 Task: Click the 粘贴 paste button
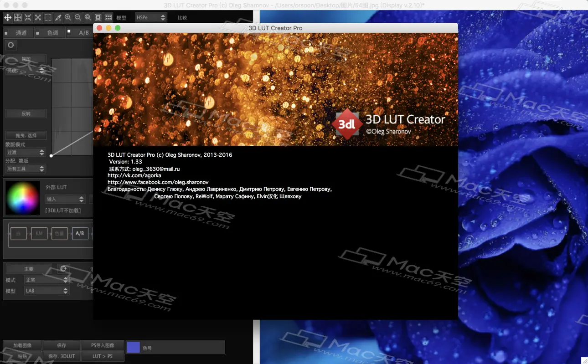(x=22, y=356)
